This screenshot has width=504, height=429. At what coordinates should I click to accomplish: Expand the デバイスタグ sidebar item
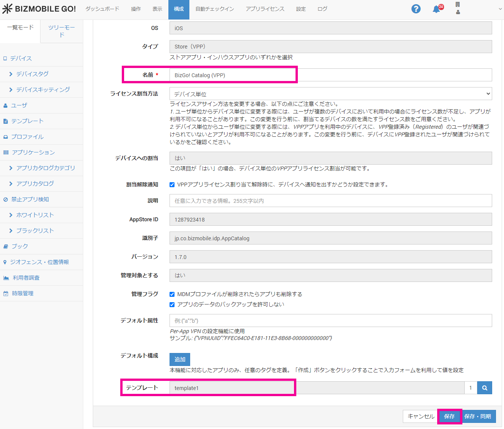pyautogui.click(x=32, y=74)
